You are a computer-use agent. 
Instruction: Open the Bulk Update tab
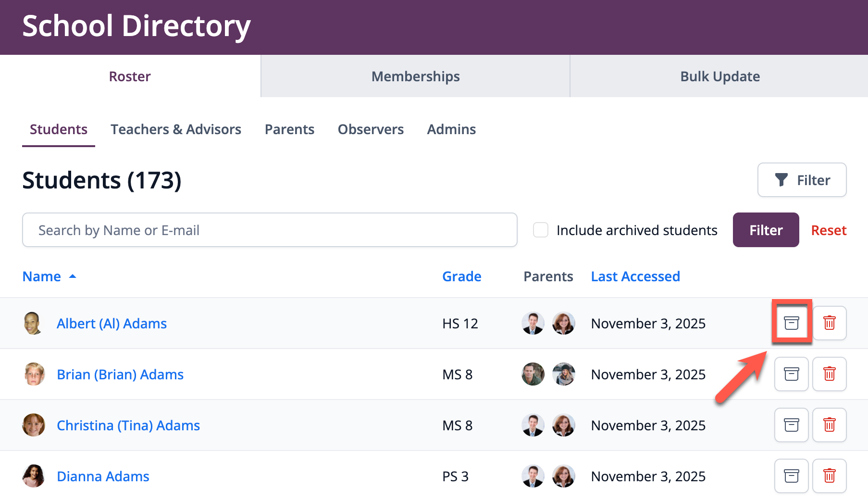[719, 76]
